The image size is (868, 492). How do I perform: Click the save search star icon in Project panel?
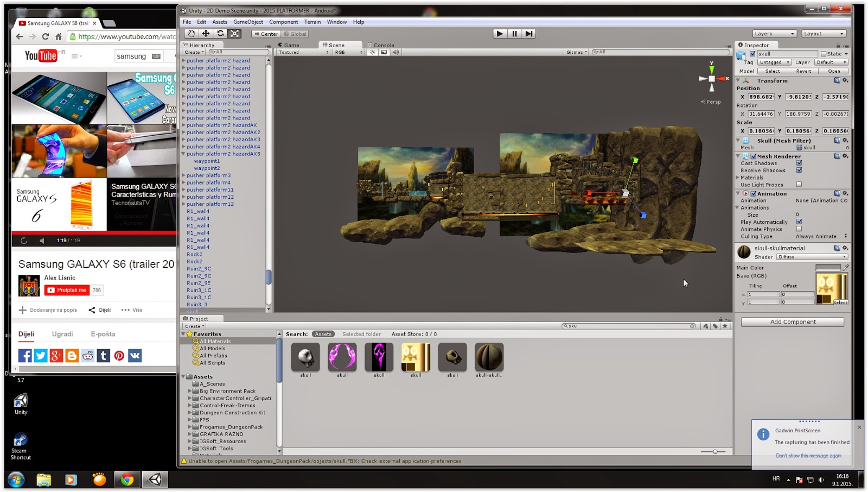tap(725, 326)
